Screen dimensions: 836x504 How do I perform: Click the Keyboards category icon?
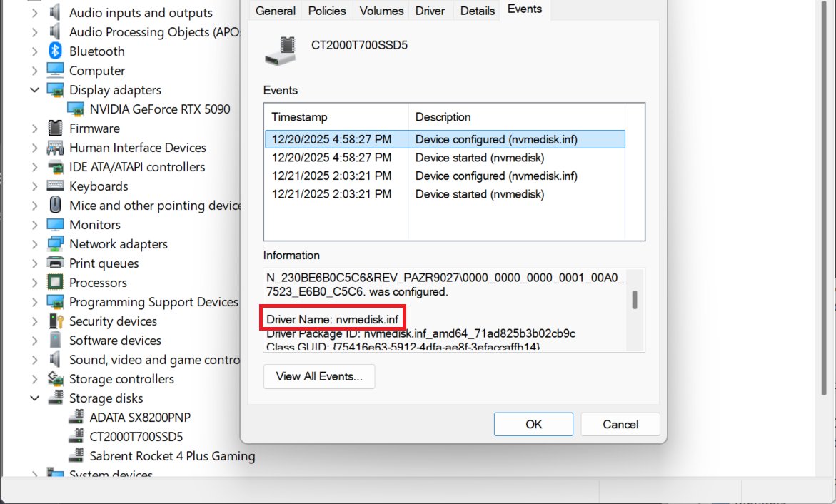pyautogui.click(x=55, y=186)
